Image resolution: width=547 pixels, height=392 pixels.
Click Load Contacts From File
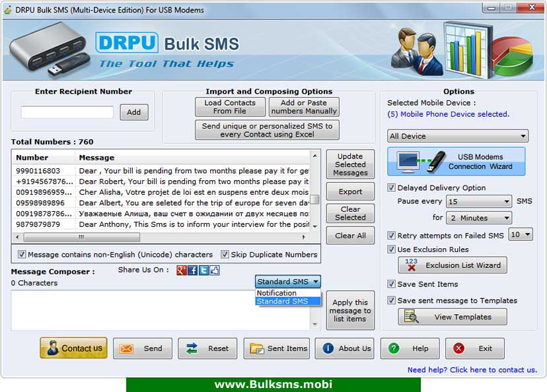click(x=229, y=106)
